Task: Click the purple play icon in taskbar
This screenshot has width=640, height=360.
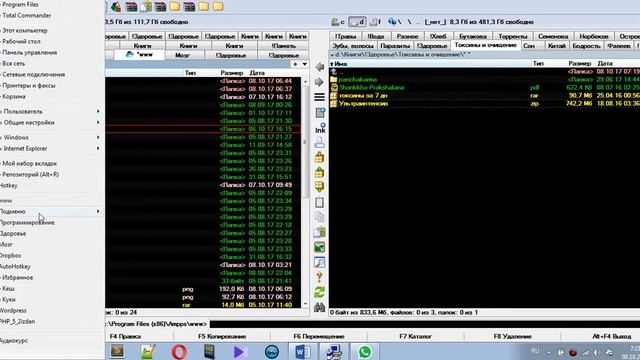Action: (240, 351)
